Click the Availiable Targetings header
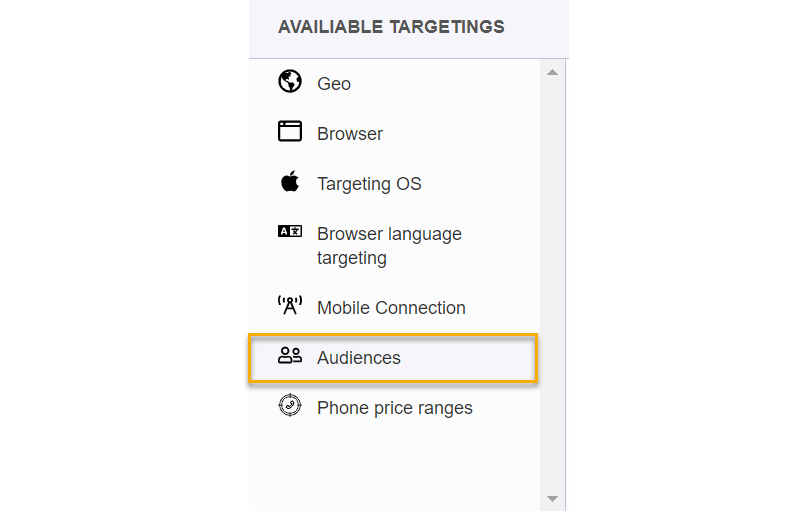This screenshot has width=801, height=511. [x=391, y=27]
